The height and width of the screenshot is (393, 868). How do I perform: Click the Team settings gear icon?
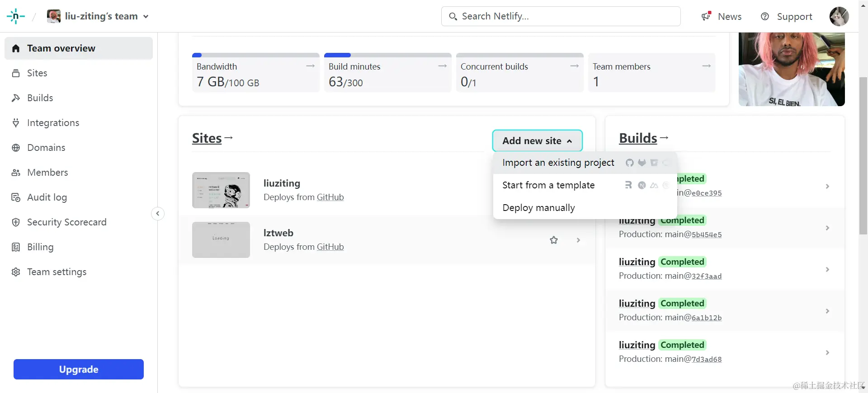point(16,272)
